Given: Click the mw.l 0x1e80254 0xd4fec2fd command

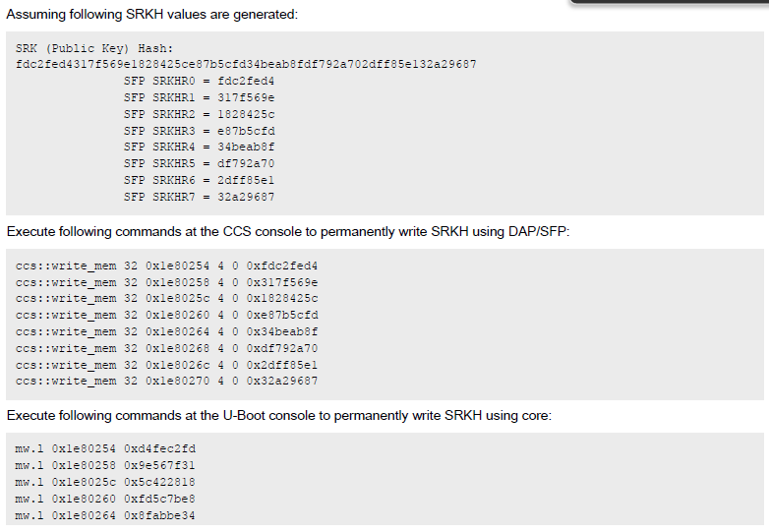Looking at the screenshot, I should pyautogui.click(x=105, y=448).
